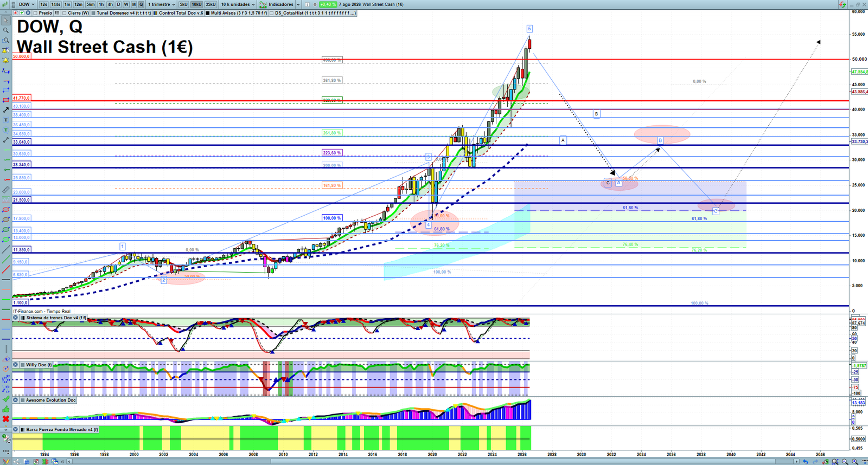Viewport: 868px width, 465px height.
Task: Click the 50.000,0 red price level label
Action: click(x=21, y=56)
